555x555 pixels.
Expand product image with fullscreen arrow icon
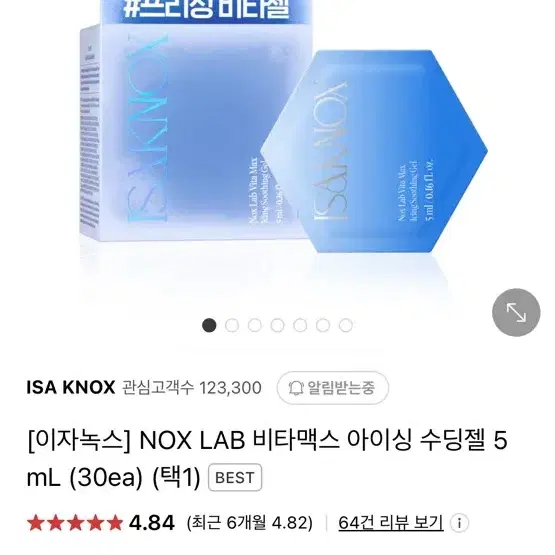pyautogui.click(x=516, y=313)
